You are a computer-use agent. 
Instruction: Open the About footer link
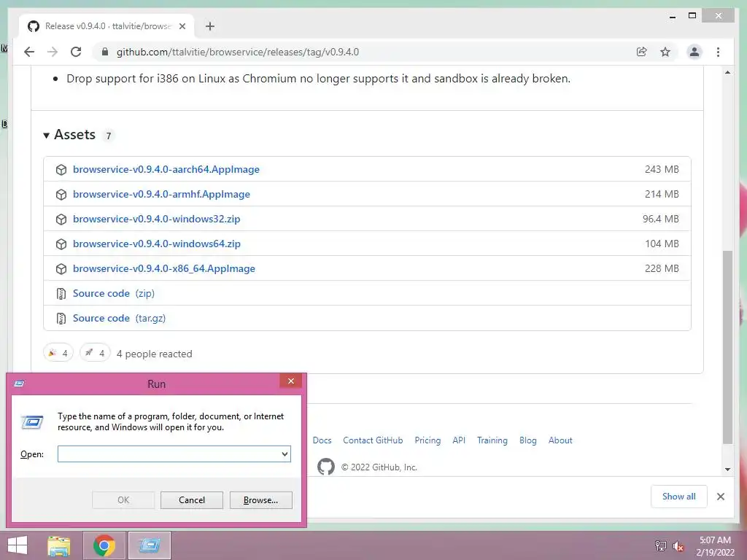click(x=560, y=440)
